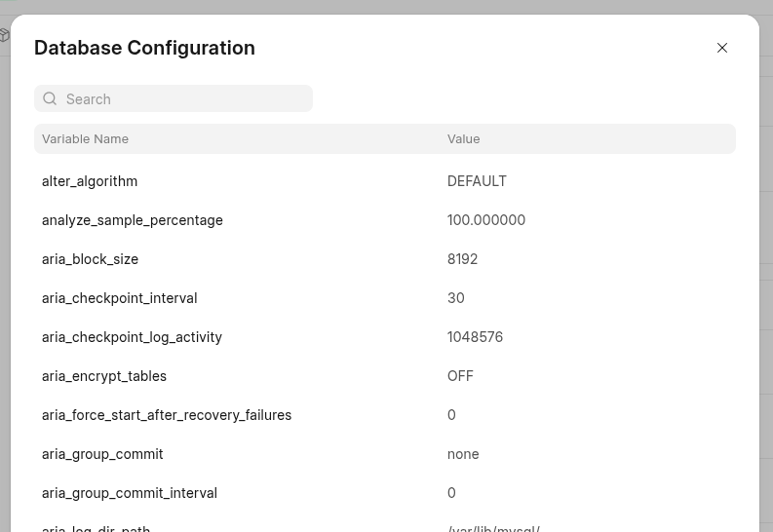
Task: Select the alter_algorithm variable row
Action: click(90, 181)
